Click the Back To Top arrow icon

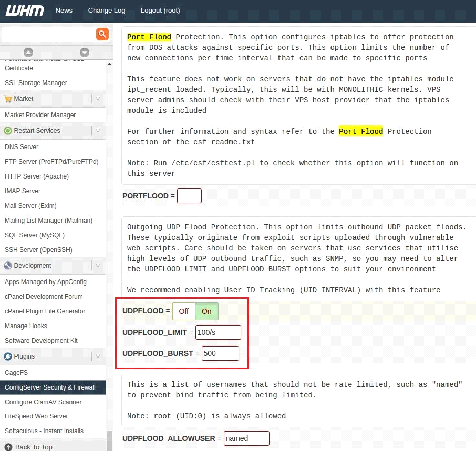click(8, 447)
